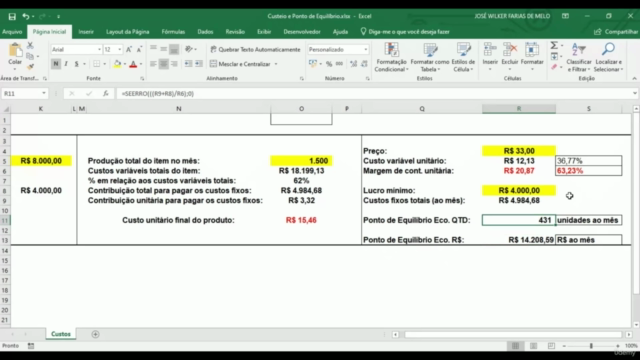The image size is (640, 360).
Task: Toggle Underline (S) formatting
Action: click(x=76, y=64)
